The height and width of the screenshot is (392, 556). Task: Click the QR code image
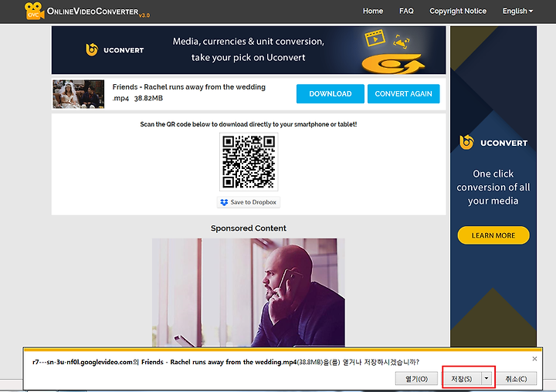coord(249,161)
